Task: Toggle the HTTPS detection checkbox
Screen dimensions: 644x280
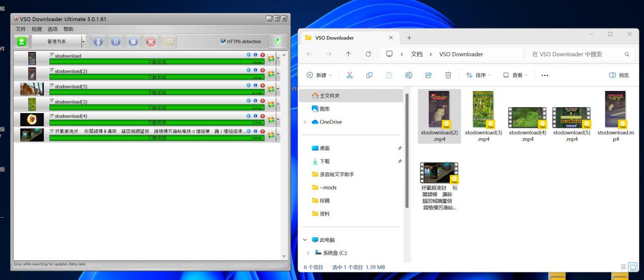Action: click(x=223, y=42)
